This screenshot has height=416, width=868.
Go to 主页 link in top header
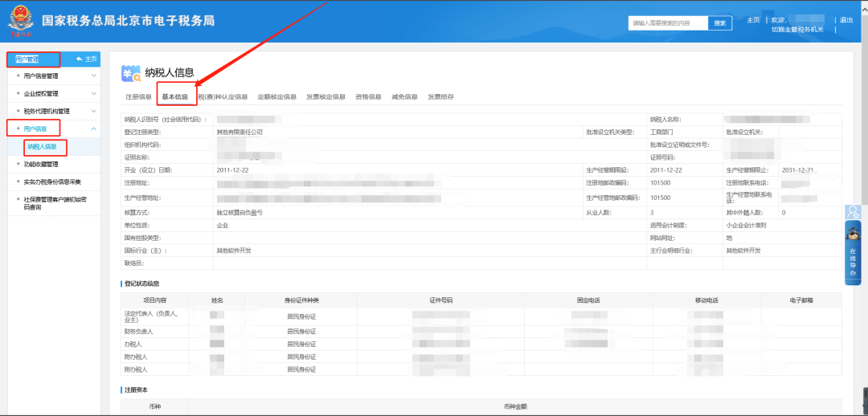[753, 20]
